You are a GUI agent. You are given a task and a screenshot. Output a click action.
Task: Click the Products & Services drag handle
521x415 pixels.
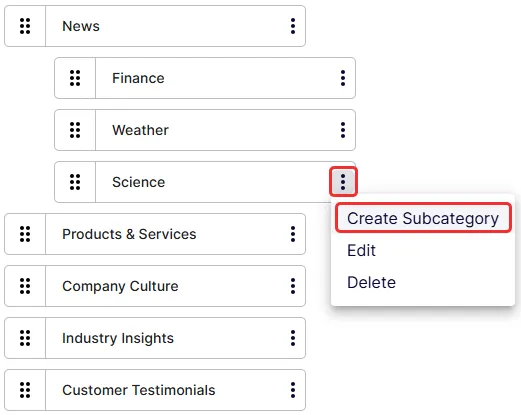coord(25,234)
